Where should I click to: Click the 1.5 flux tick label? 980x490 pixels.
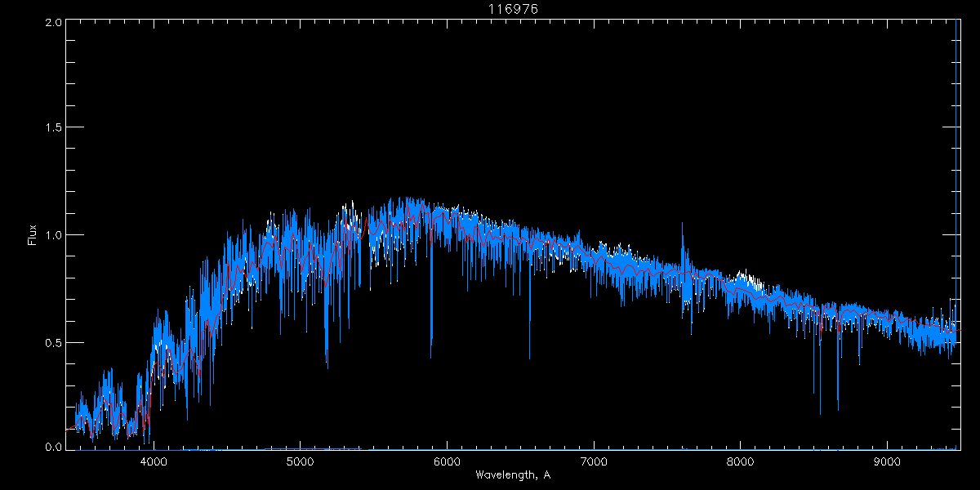(x=52, y=128)
